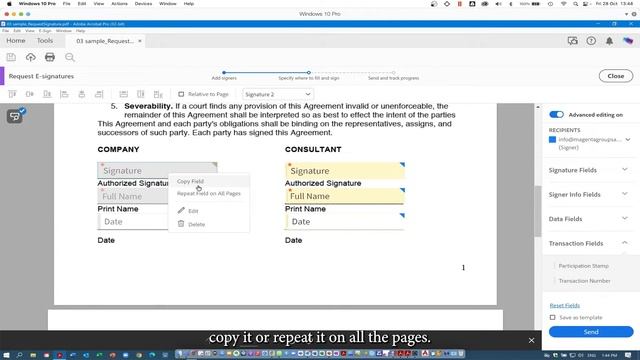Viewport: 640px width, 360px height.
Task: Check the Save as template checkbox
Action: pos(552,317)
